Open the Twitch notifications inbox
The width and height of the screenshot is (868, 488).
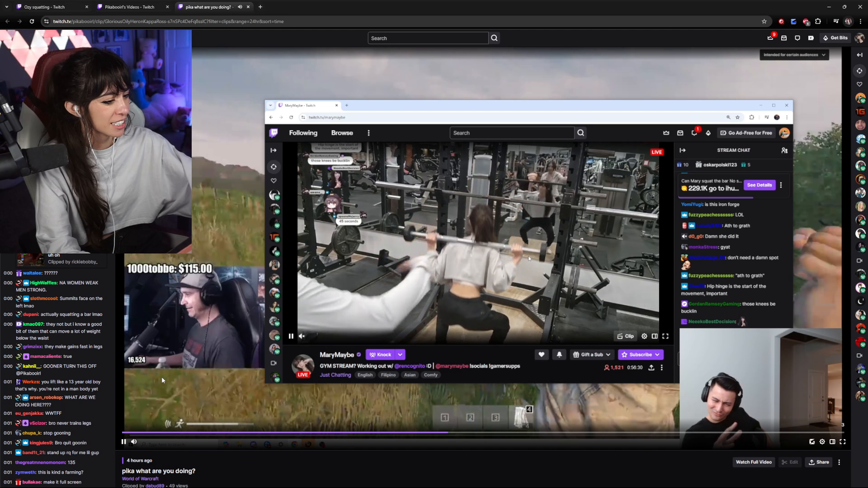(784, 38)
